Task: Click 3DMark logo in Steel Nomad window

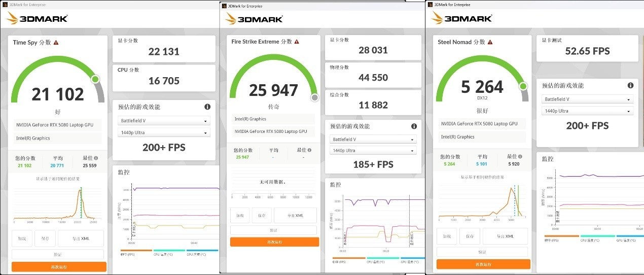Action: tap(461, 17)
